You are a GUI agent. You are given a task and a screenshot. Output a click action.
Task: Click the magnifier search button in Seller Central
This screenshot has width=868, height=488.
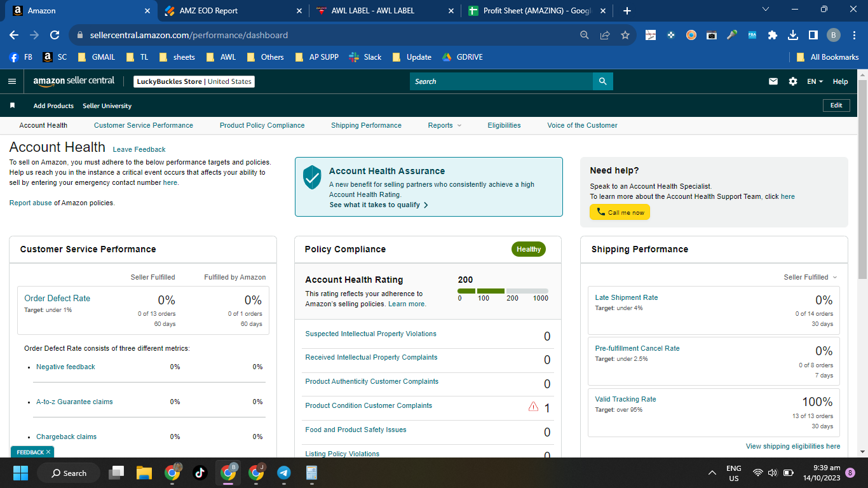pos(603,81)
